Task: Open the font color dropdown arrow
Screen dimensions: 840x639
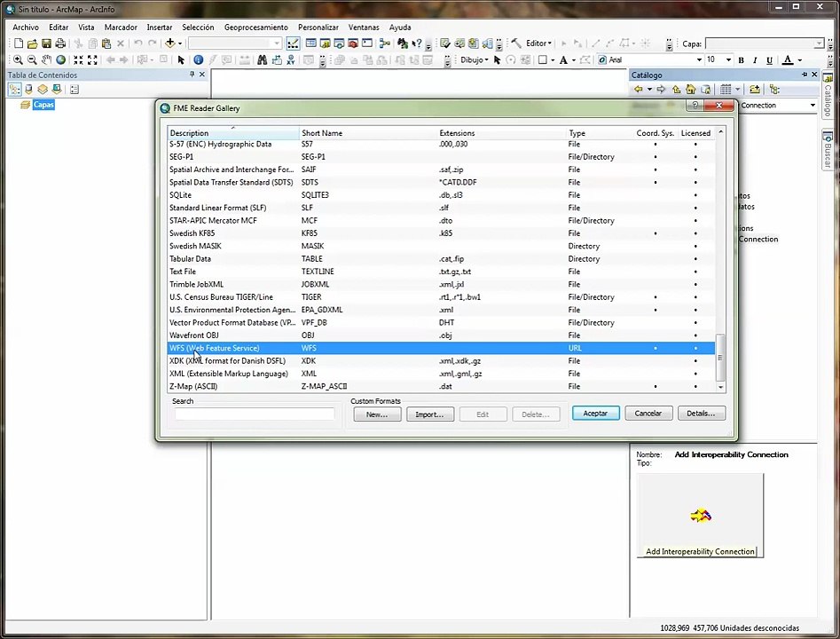Action: [800, 60]
